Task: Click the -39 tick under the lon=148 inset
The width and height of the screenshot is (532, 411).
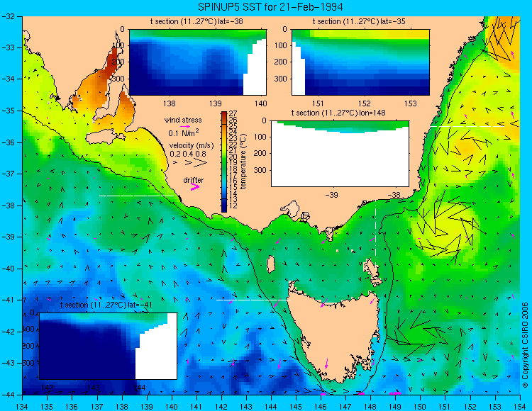Action: [x=331, y=195]
